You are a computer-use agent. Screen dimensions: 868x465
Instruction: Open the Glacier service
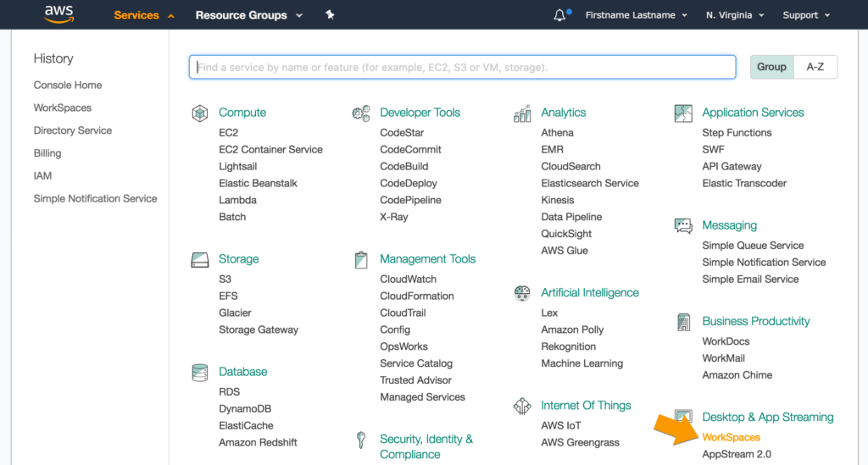pos(235,313)
